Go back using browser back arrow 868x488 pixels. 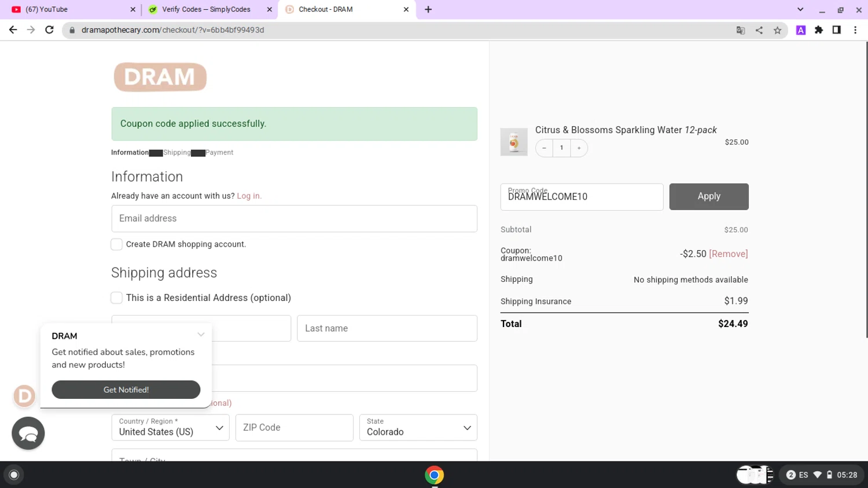click(x=13, y=30)
